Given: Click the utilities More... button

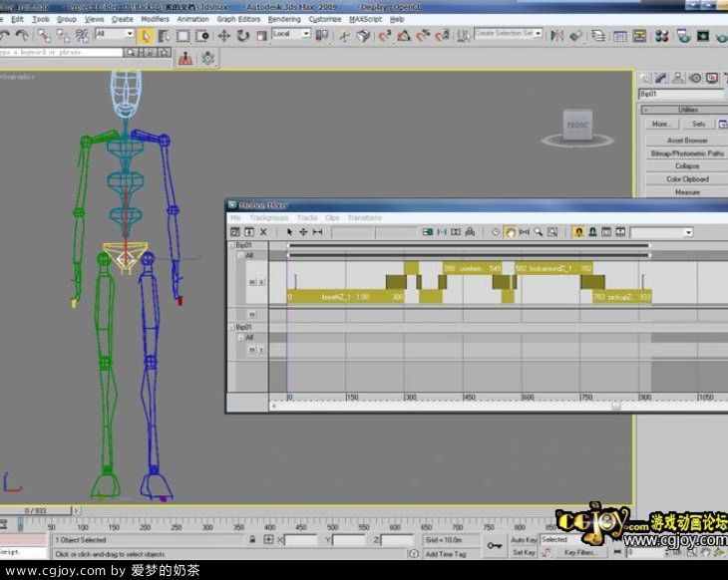Looking at the screenshot, I should [x=661, y=124].
